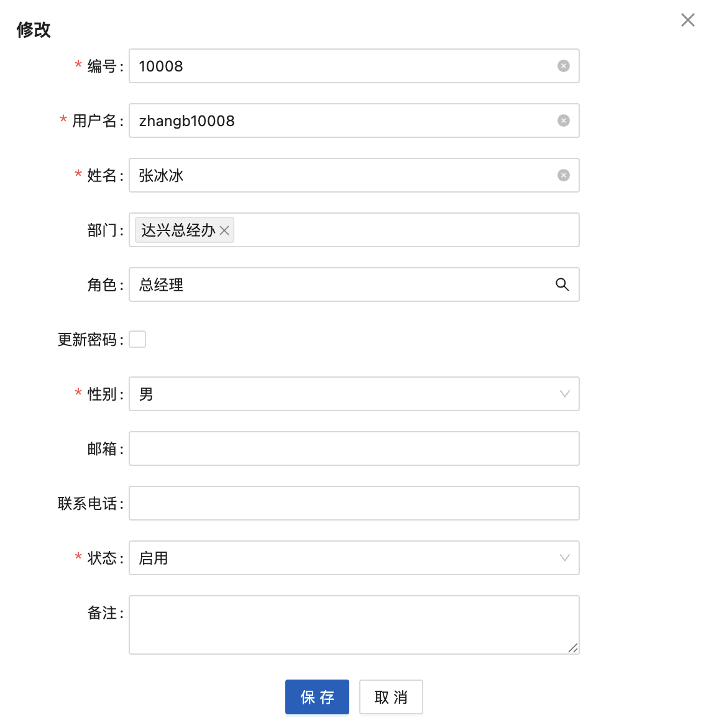Click the empty area of the 部门 field
Image resolution: width=706 pixels, height=728 pixels.
pyautogui.click(x=404, y=230)
